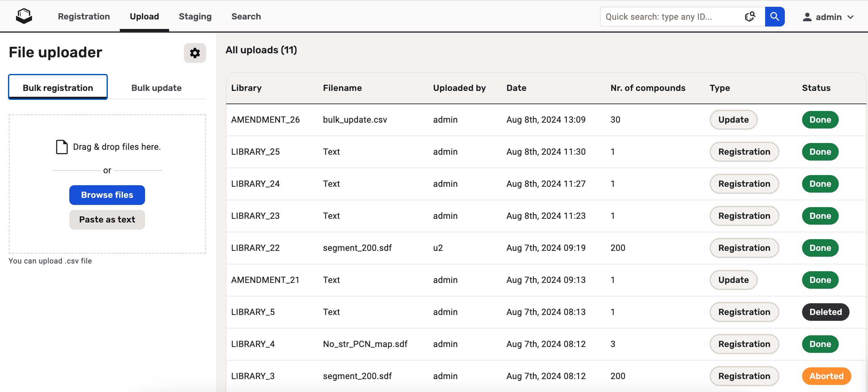Open file uploader settings gear
This screenshot has height=392, width=868.
pos(195,53)
